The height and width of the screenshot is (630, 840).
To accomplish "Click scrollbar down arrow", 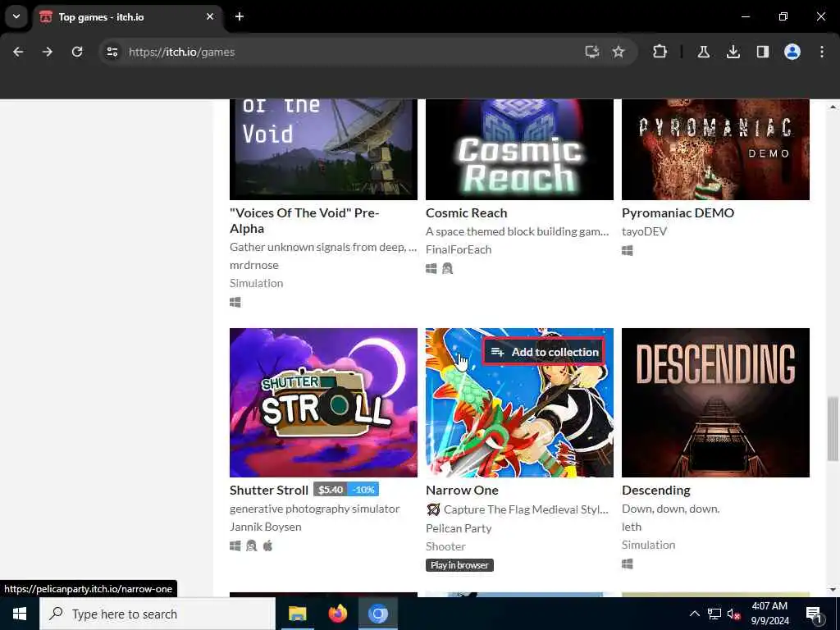I will [x=833, y=590].
